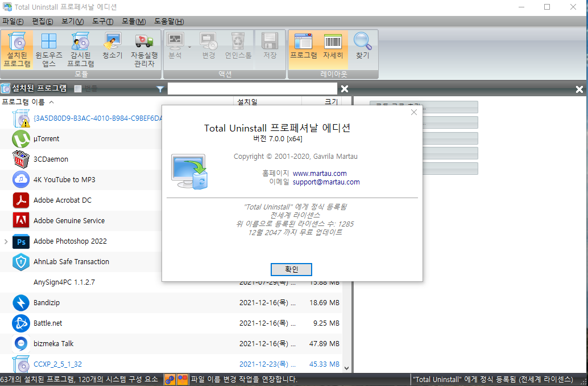Screen dimensions: 588x386
Task: Click Battle.net install date 2021-12-16
Action: (267, 323)
